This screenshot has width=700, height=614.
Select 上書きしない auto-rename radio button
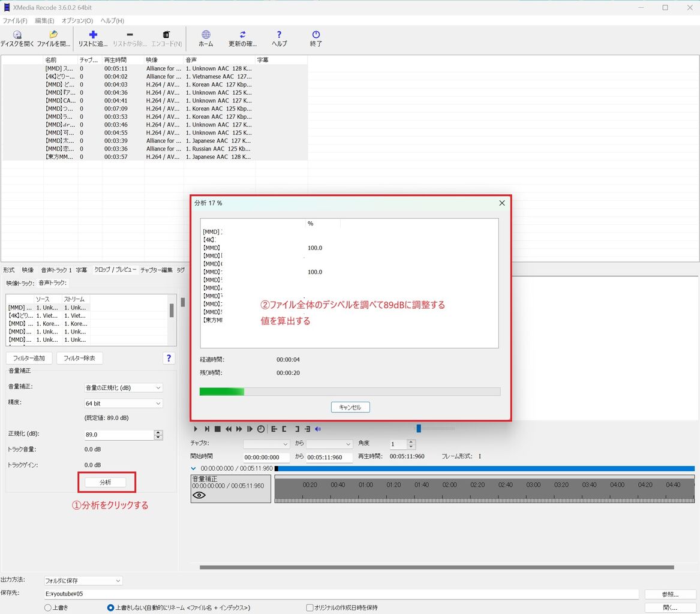coord(111,608)
